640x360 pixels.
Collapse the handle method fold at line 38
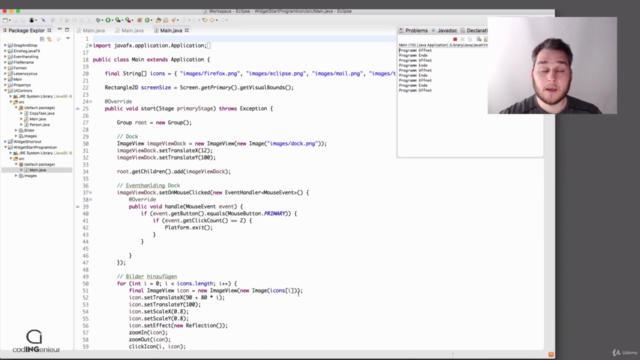point(91,200)
